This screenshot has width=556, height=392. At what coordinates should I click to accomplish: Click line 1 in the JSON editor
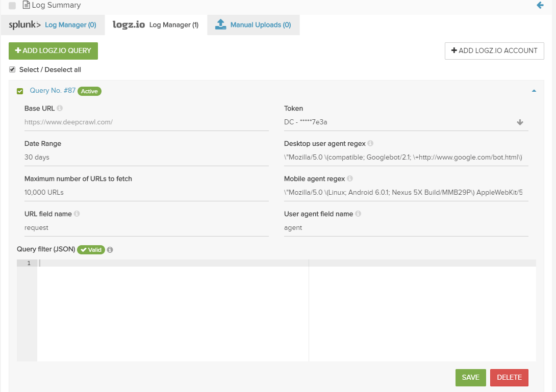(287, 263)
